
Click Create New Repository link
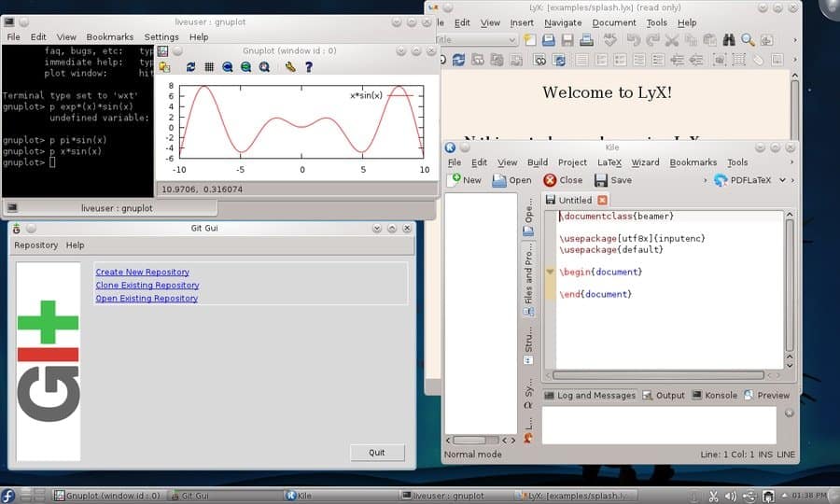pyautogui.click(x=143, y=273)
